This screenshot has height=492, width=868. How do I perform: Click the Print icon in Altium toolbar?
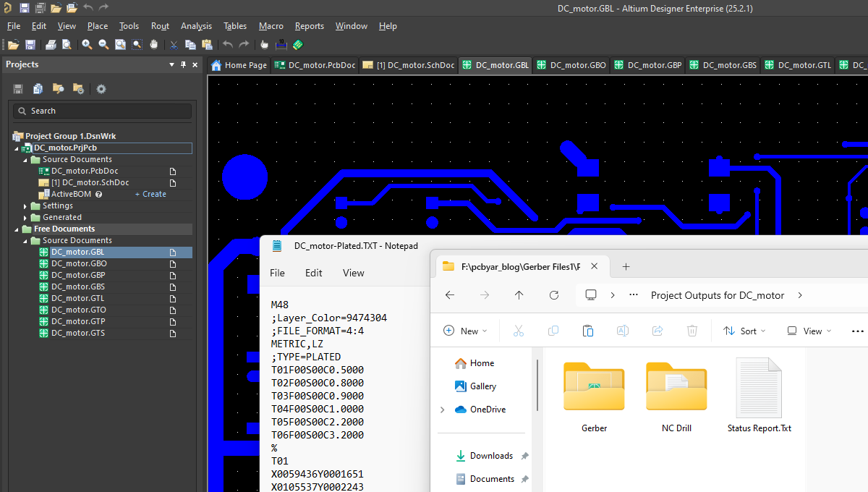click(51, 45)
